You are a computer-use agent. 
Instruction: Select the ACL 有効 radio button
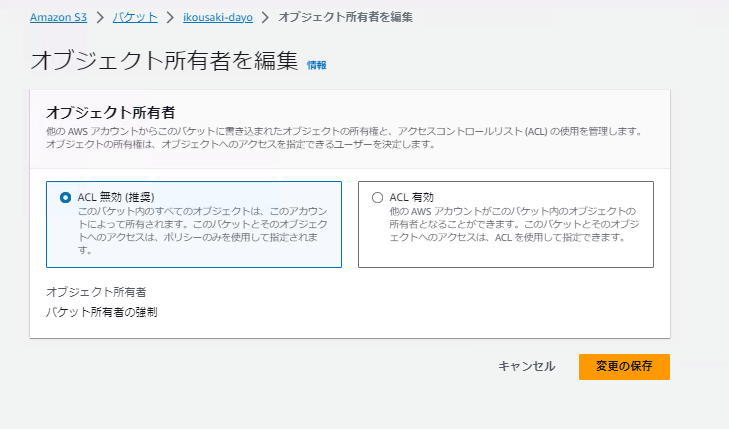pyautogui.click(x=377, y=198)
